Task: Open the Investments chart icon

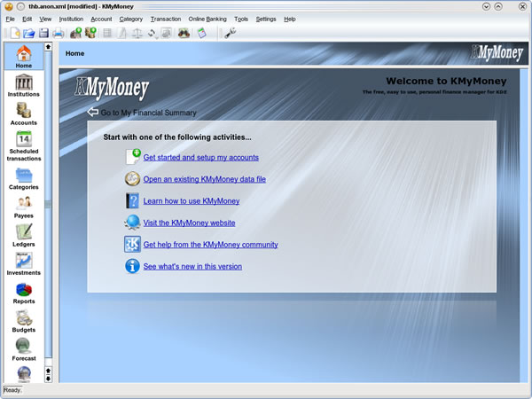Action: [24, 263]
